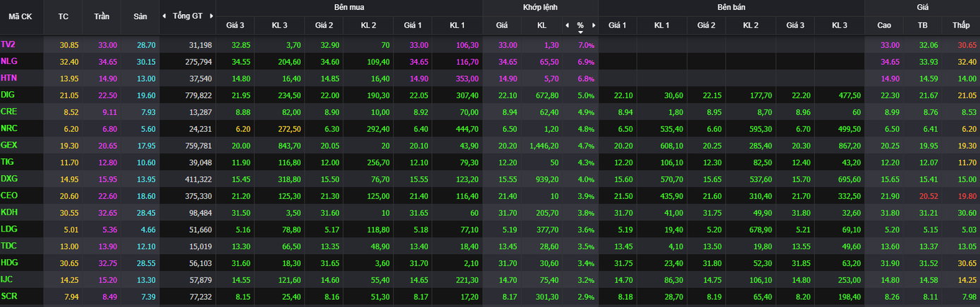Viewport: 980px width, 307px height.
Task: Sort by the Mã CK column header
Action: 20,16
